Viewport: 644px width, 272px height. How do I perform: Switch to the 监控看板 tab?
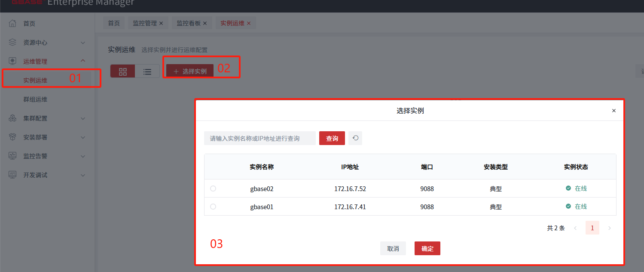189,23
